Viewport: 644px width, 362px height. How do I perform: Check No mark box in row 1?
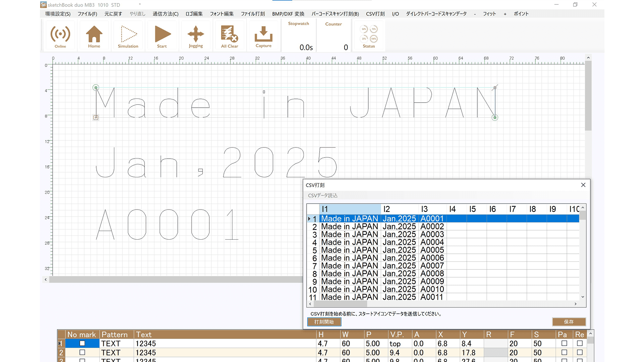[82, 343]
